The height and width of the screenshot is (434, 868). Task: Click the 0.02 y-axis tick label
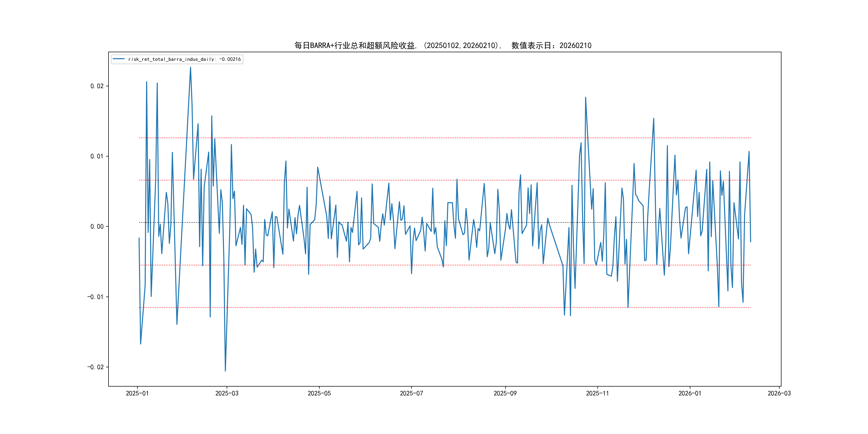pos(97,86)
